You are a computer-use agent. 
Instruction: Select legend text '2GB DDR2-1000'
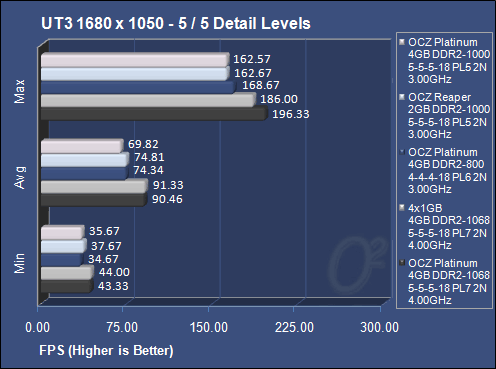tap(449, 109)
